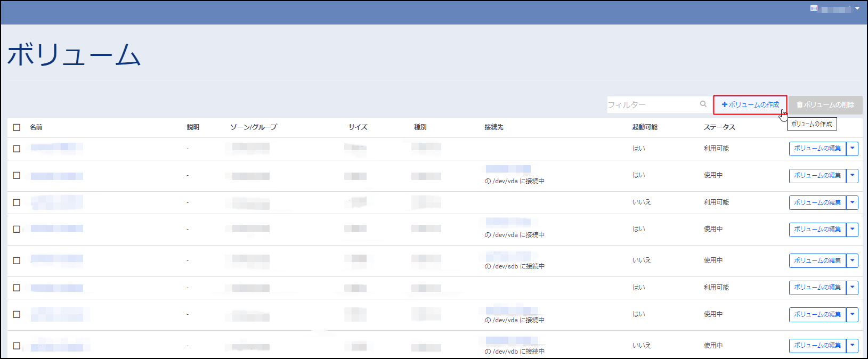Expand the action dropdown arrow in the first row
The image size is (868, 359).
[853, 149]
